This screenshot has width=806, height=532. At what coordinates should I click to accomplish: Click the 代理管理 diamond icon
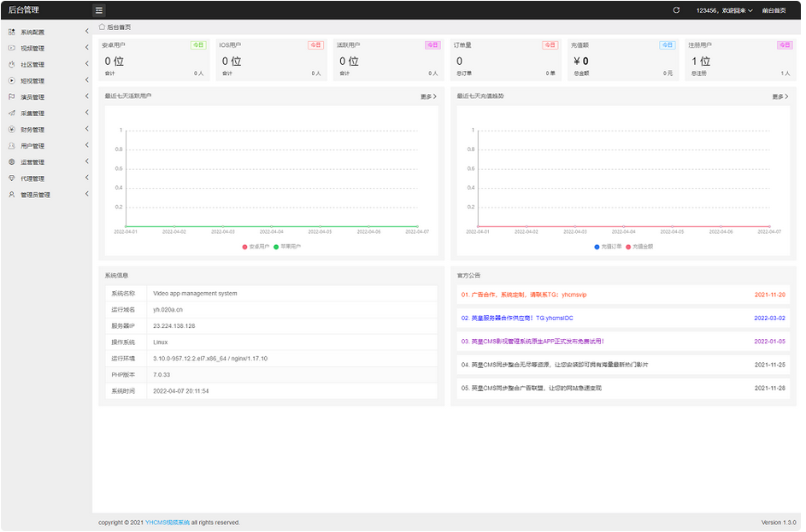12,178
